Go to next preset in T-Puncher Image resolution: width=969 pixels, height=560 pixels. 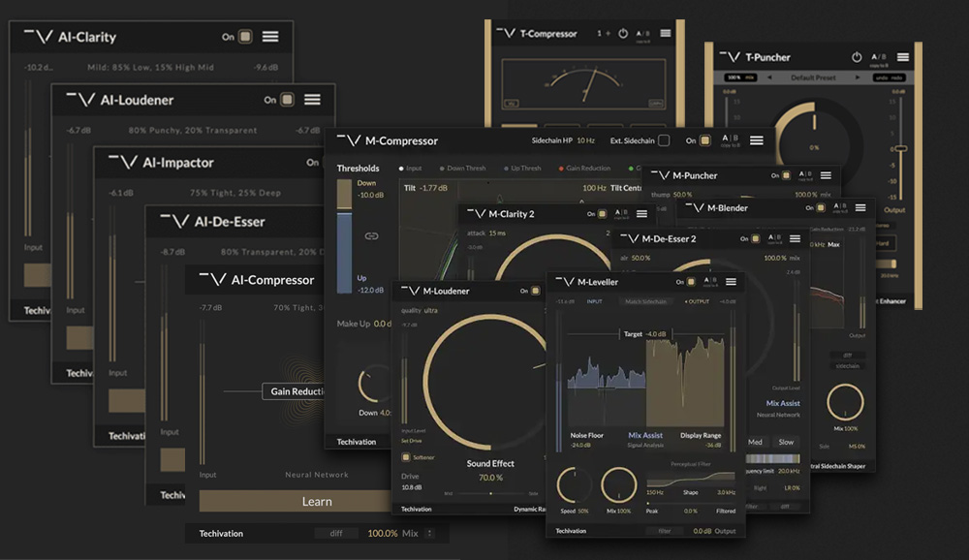click(x=858, y=78)
